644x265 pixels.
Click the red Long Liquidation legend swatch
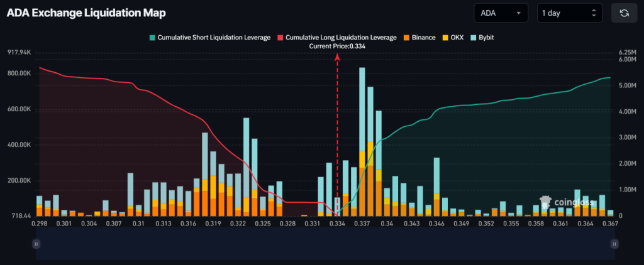click(280, 37)
